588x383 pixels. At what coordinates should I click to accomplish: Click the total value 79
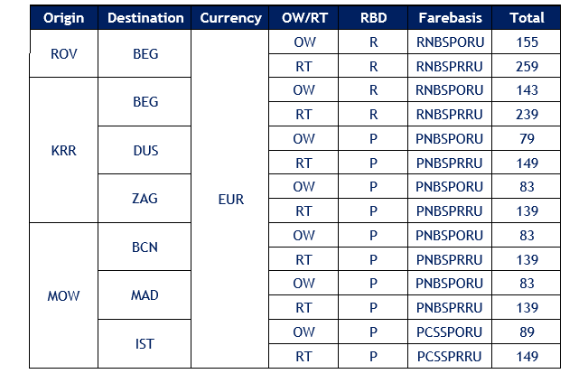[527, 138]
